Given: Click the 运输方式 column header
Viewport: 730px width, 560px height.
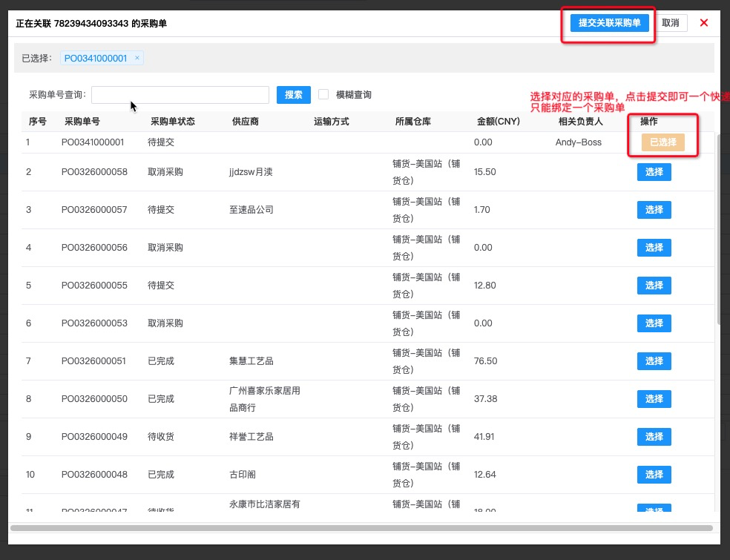Looking at the screenshot, I should pyautogui.click(x=331, y=122).
